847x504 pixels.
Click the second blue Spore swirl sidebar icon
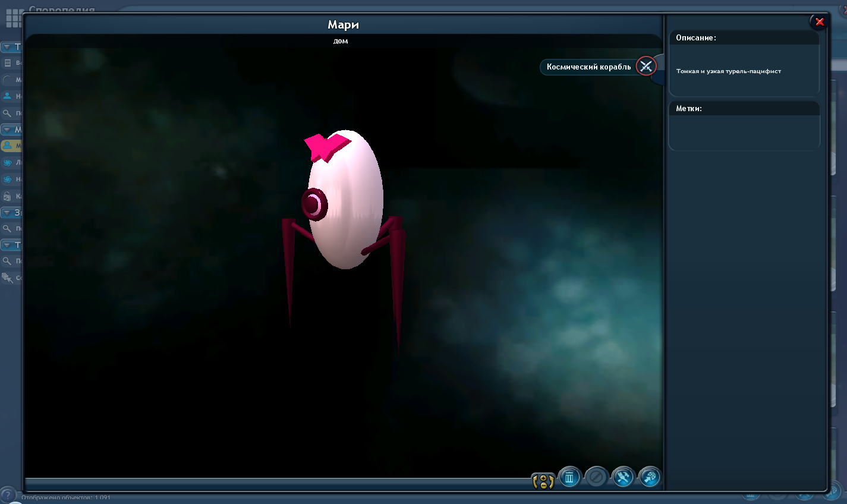pos(8,179)
